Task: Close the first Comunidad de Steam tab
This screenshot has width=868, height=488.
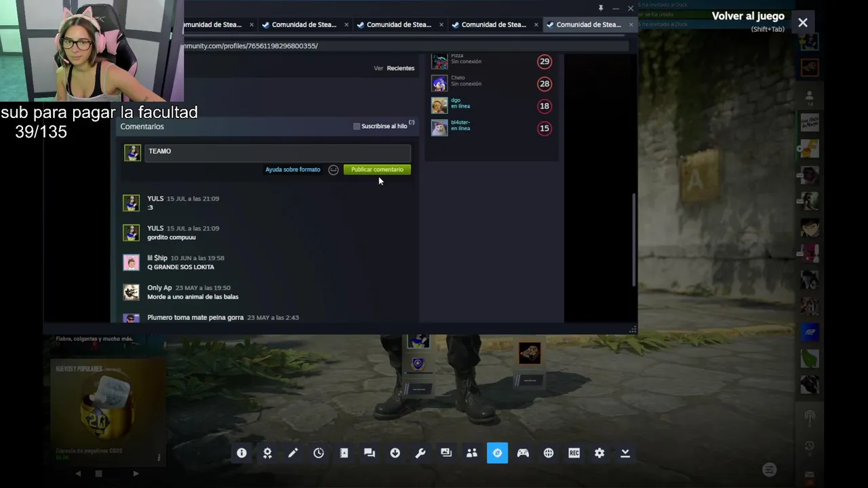Action: click(x=252, y=24)
